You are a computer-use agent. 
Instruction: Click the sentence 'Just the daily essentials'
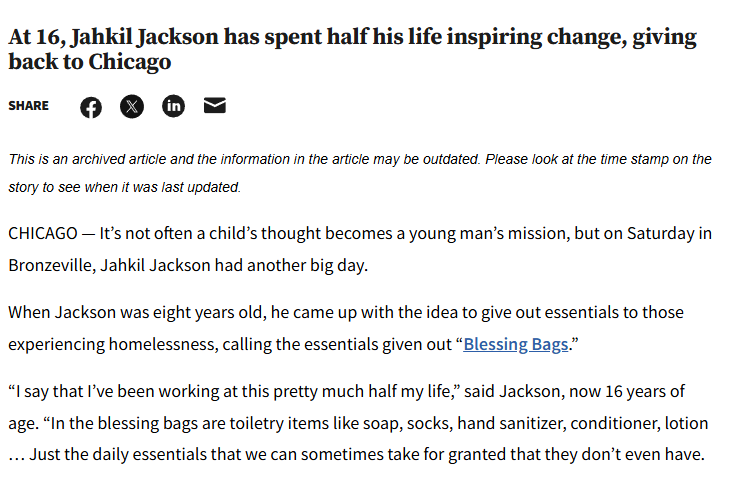[367, 455]
